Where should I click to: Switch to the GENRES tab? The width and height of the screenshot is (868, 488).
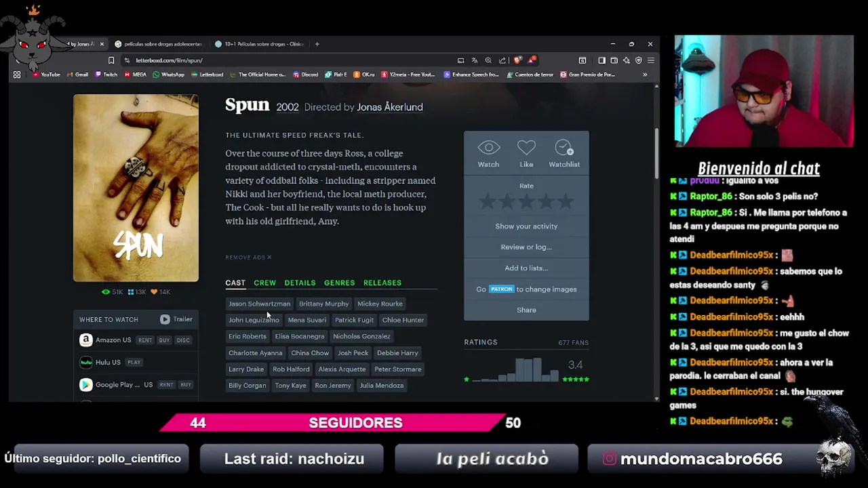point(339,283)
